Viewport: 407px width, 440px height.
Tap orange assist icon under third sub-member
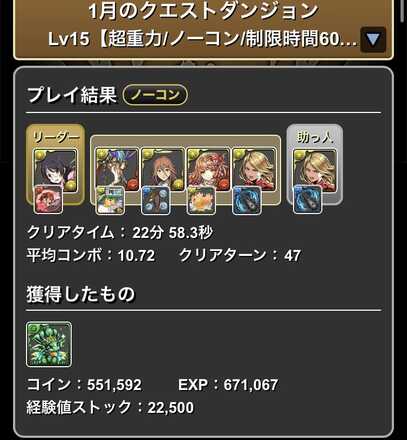pyautogui.click(x=201, y=200)
